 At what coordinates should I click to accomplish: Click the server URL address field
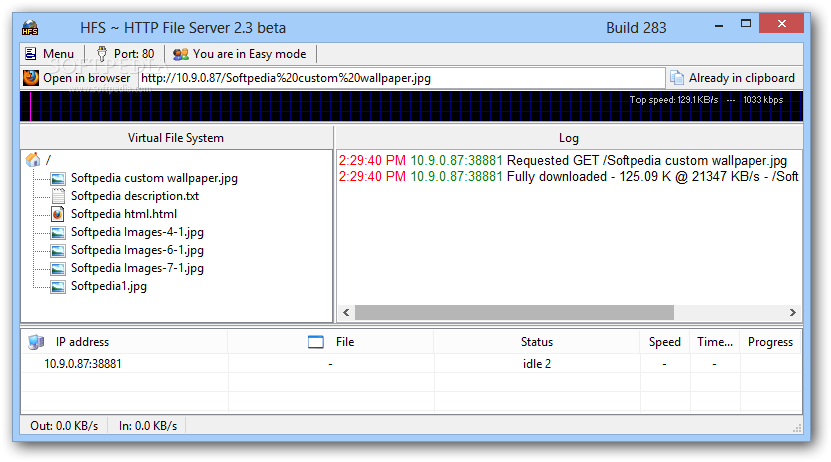pyautogui.click(x=400, y=78)
